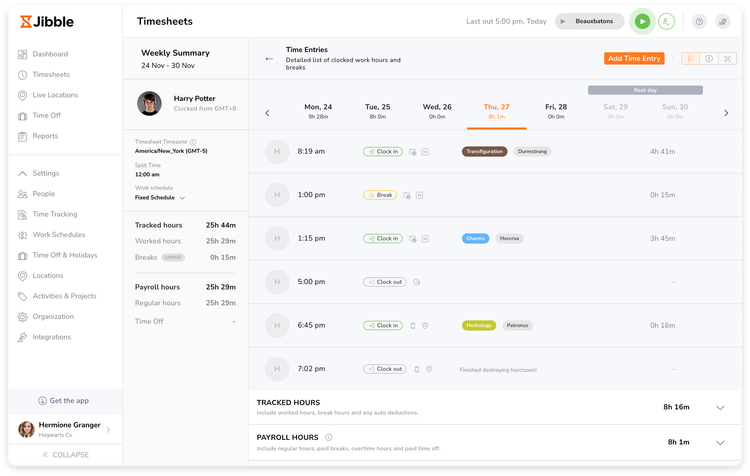
Task: Click Add Time Entry button
Action: coord(634,58)
